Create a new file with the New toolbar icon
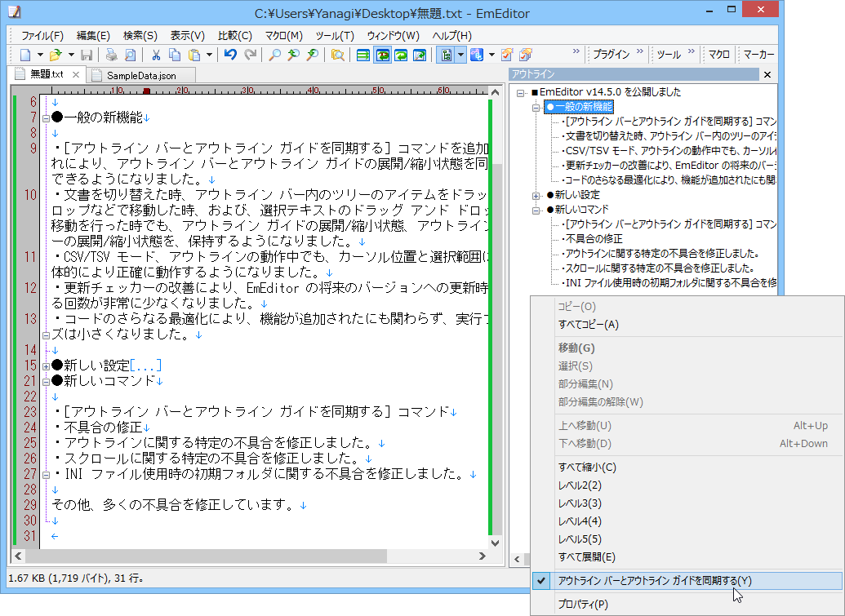Screen dimensions: 845x616 tap(25, 55)
